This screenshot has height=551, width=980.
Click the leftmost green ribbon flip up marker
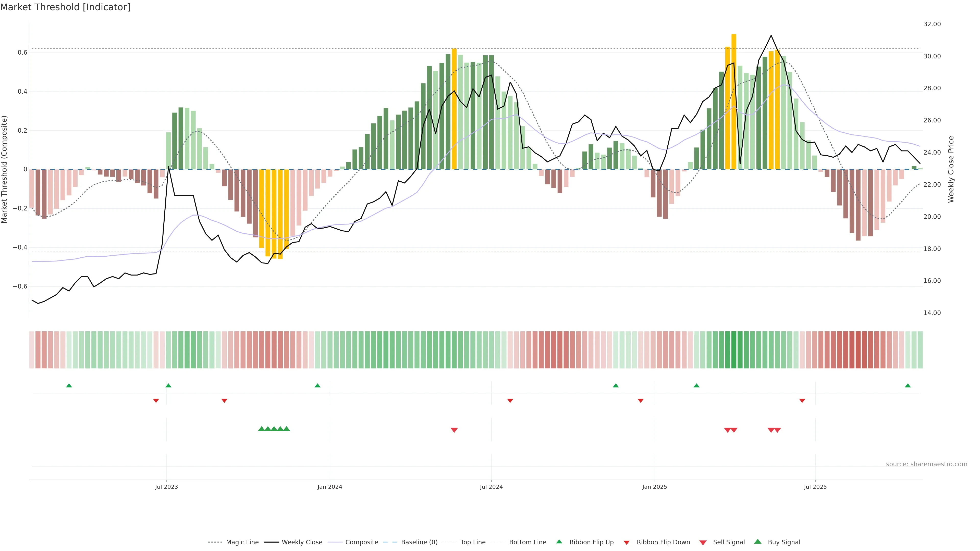(69, 386)
